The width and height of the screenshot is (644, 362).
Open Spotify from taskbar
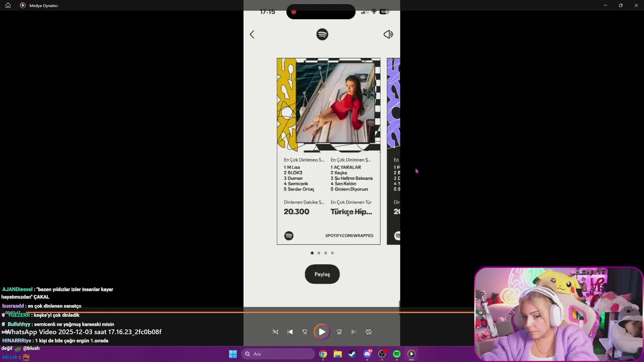tap(396, 354)
